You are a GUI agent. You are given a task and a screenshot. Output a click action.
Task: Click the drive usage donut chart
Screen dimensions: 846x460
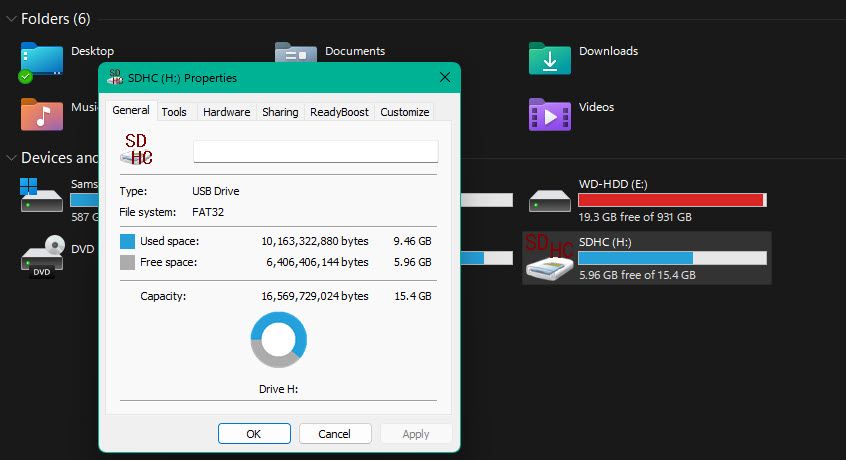pyautogui.click(x=278, y=340)
